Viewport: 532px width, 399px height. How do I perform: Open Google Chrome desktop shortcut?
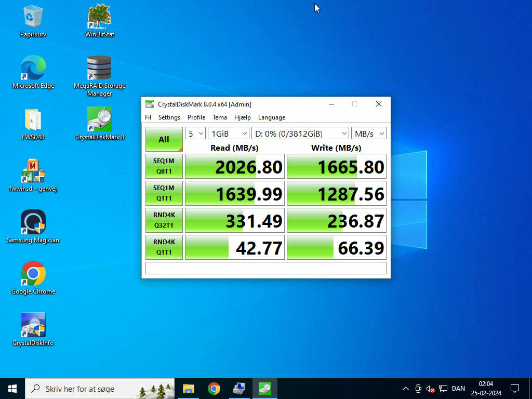33,278
